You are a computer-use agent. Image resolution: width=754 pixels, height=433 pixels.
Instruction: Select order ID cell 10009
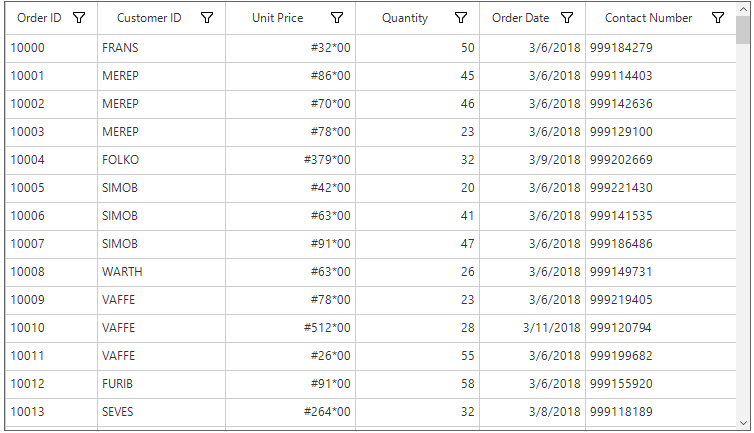(51, 300)
